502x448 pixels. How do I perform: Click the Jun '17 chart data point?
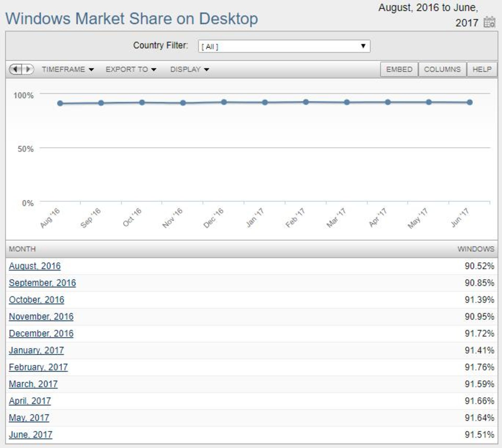(470, 102)
